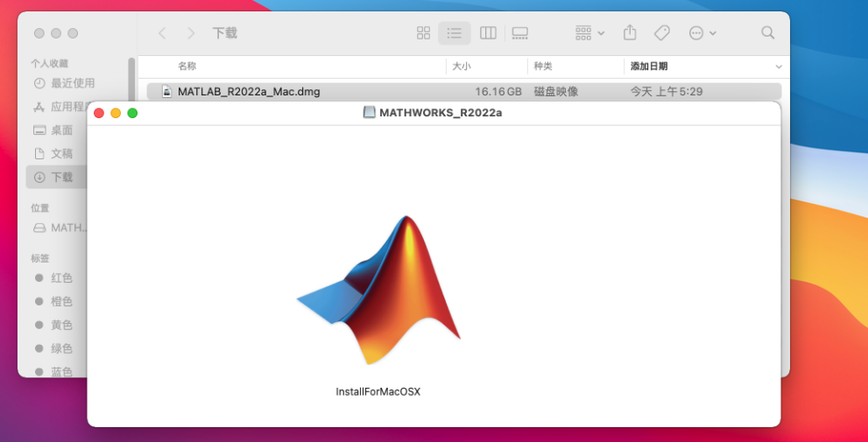Click the Tags icon in Finder toolbar

(x=661, y=33)
